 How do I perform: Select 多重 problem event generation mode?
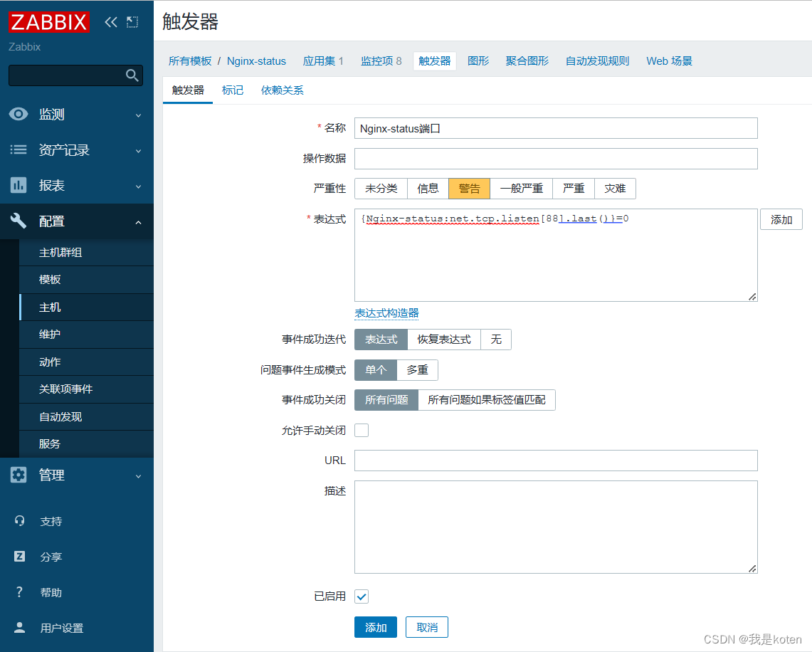(x=417, y=370)
